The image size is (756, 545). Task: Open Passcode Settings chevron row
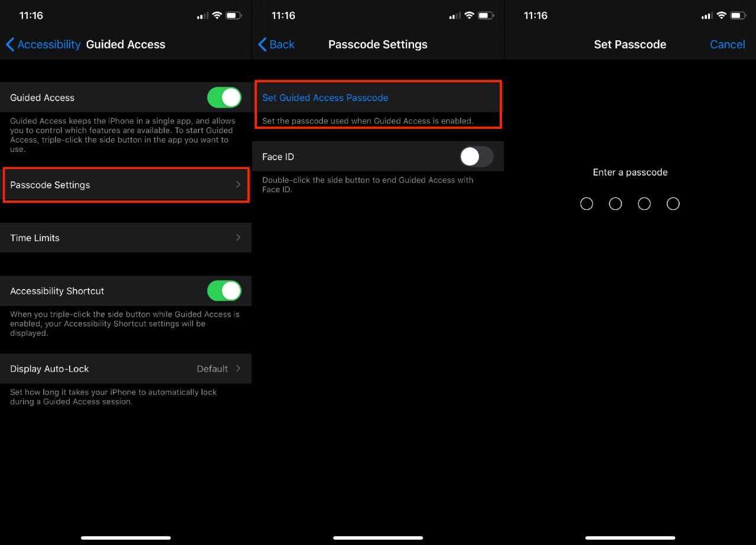[x=238, y=185]
